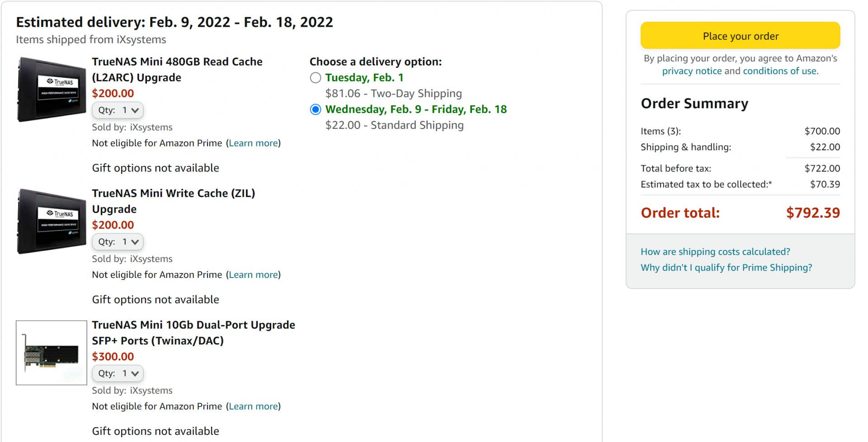This screenshot has width=868, height=442.
Task: Click the Place your order button
Action: tap(740, 36)
